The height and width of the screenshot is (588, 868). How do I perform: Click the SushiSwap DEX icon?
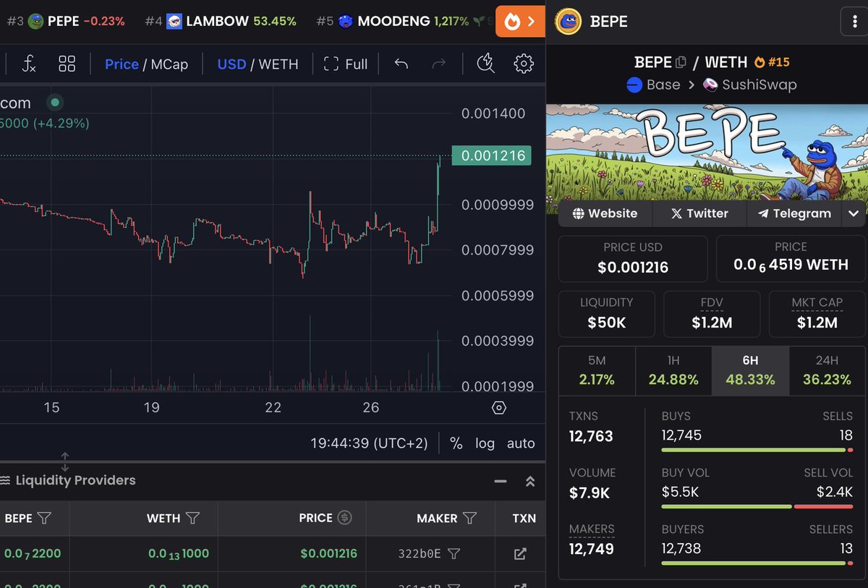[x=710, y=85]
